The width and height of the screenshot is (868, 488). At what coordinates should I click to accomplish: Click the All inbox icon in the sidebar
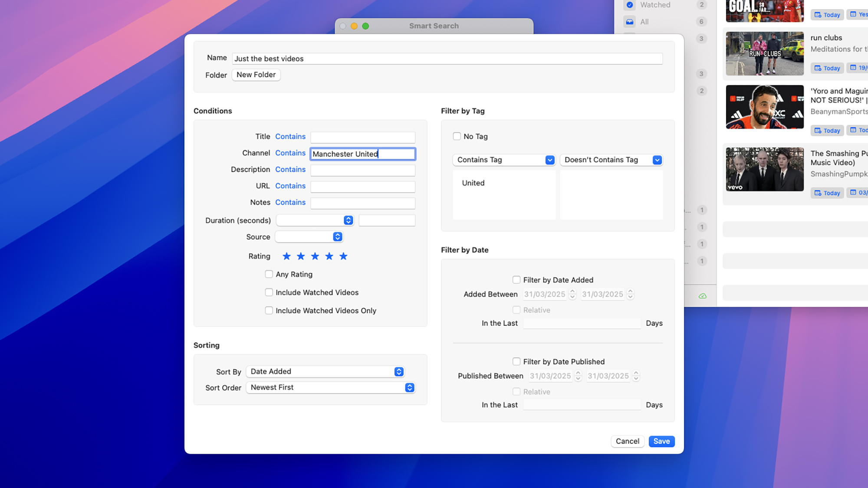pyautogui.click(x=630, y=22)
